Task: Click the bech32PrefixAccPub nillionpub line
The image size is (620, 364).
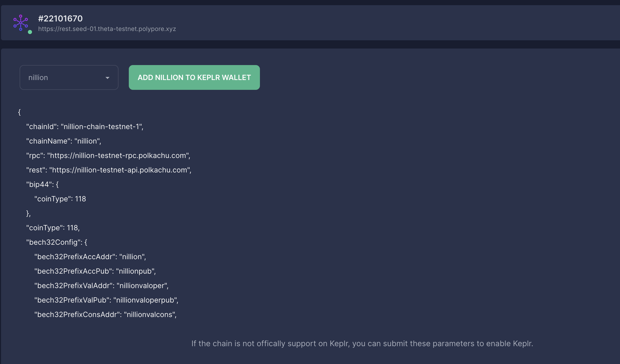Action: 95,271
